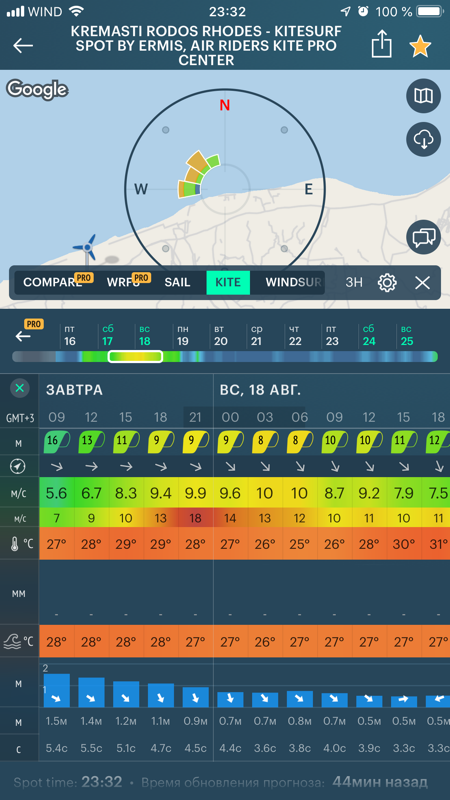The height and width of the screenshot is (800, 450).
Task: Click the forecast timeline slider handle
Action: 135,356
